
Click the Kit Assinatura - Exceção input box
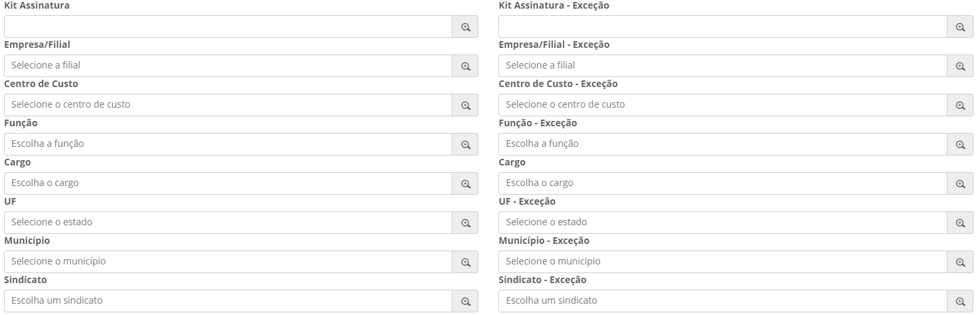tap(723, 27)
